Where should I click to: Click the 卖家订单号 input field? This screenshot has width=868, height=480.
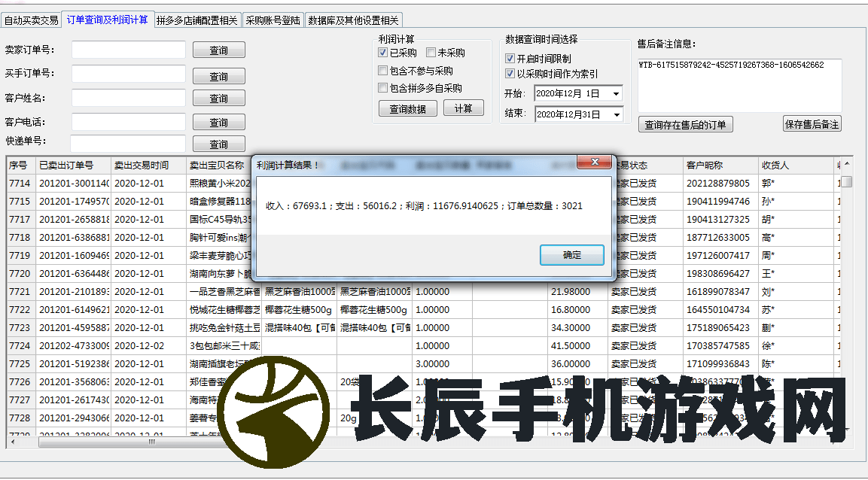pos(129,50)
